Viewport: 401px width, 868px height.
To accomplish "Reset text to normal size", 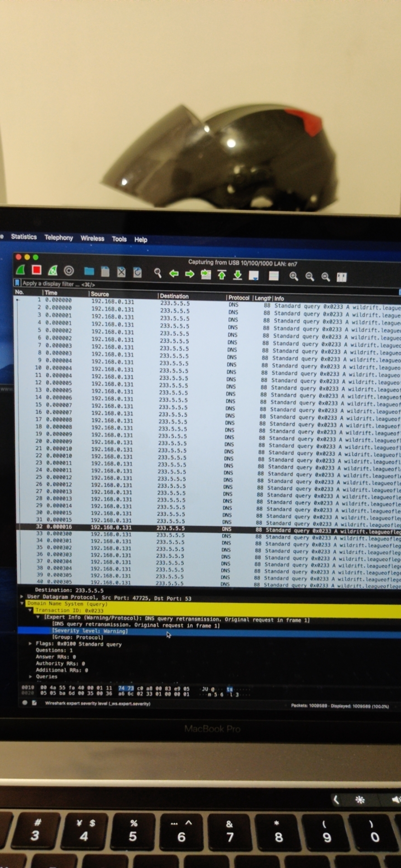I will (x=326, y=277).
